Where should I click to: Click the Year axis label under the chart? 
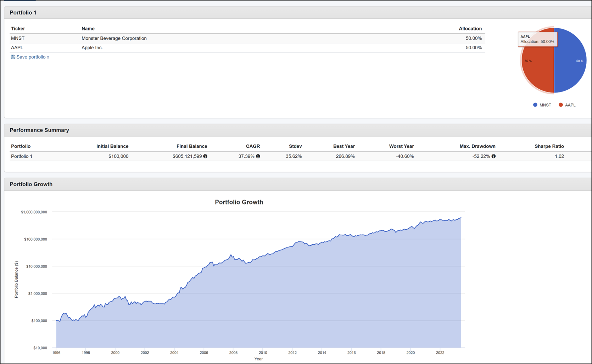coord(258,359)
